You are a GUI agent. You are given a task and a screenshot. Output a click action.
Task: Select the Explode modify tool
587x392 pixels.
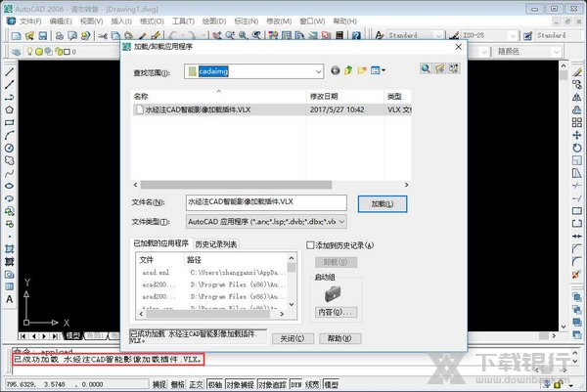tap(577, 275)
